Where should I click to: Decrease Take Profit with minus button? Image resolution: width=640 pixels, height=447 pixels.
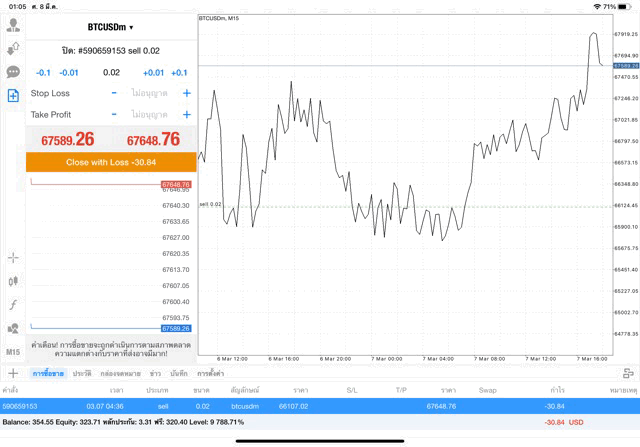pyautogui.click(x=114, y=114)
